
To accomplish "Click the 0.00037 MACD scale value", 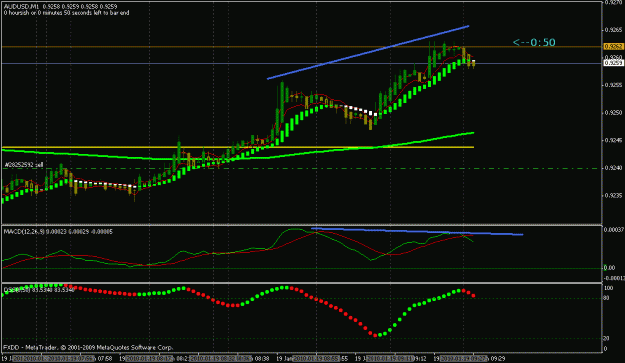I will point(613,230).
